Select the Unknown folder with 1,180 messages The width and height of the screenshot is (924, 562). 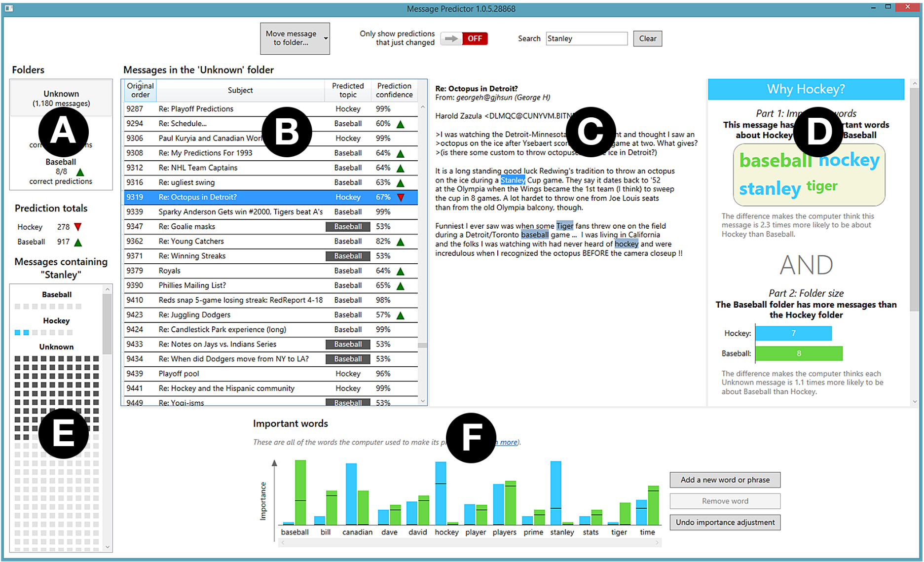(61, 98)
